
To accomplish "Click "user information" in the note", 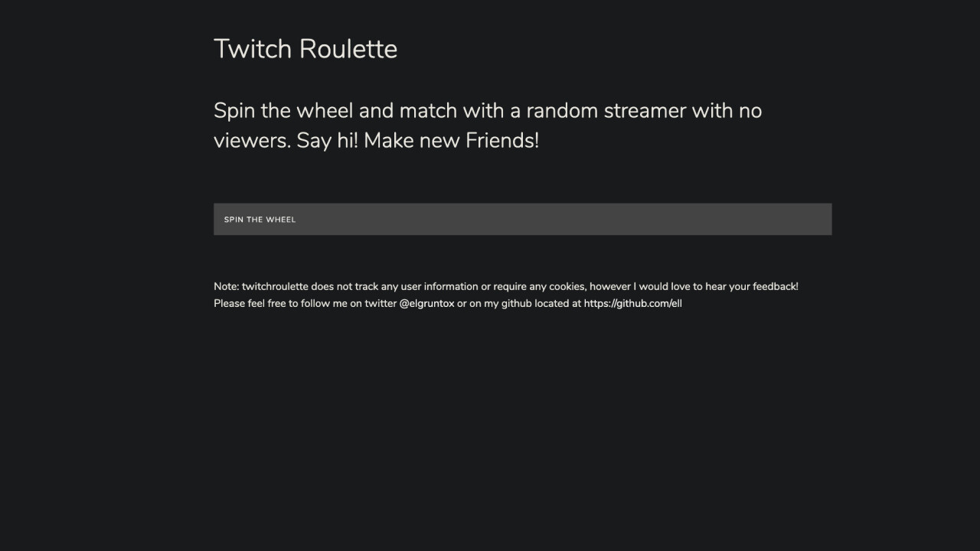I will (439, 286).
